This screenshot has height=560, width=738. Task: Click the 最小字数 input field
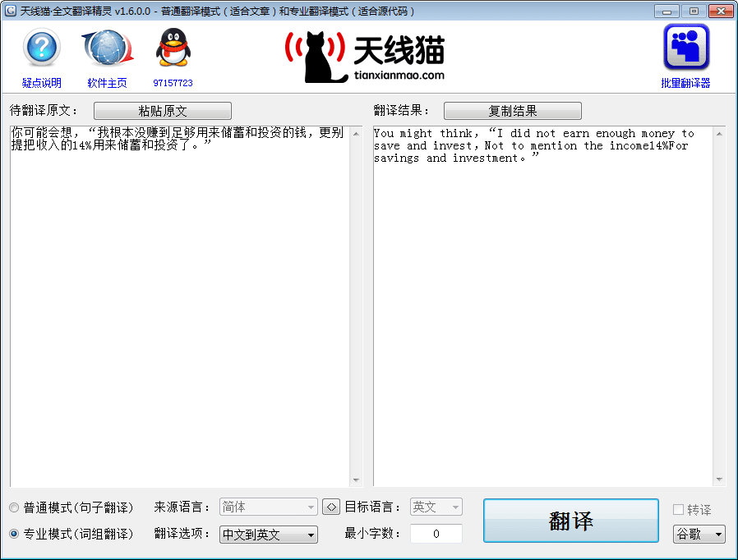pyautogui.click(x=436, y=534)
